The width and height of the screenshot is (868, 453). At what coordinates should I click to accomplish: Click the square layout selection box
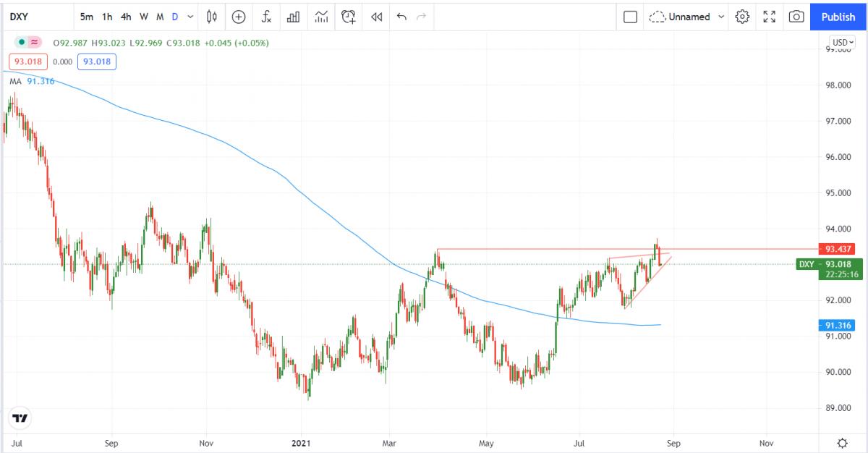[630, 17]
